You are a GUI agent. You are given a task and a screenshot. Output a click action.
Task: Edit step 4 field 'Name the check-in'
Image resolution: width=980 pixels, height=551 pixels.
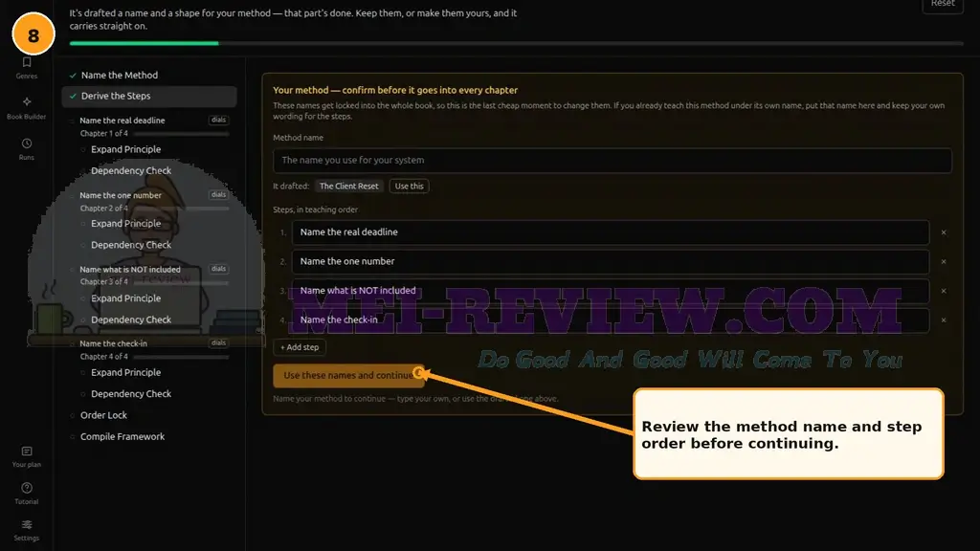pyautogui.click(x=610, y=320)
